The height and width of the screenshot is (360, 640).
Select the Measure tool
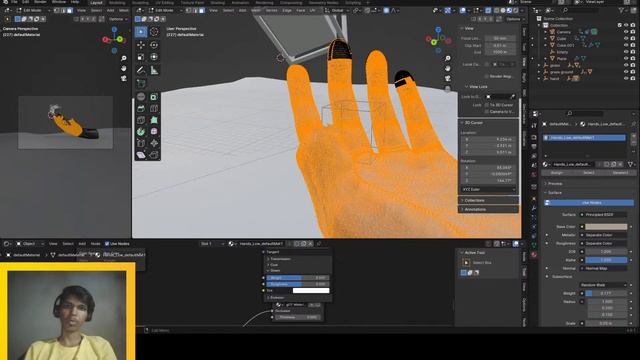(154, 70)
